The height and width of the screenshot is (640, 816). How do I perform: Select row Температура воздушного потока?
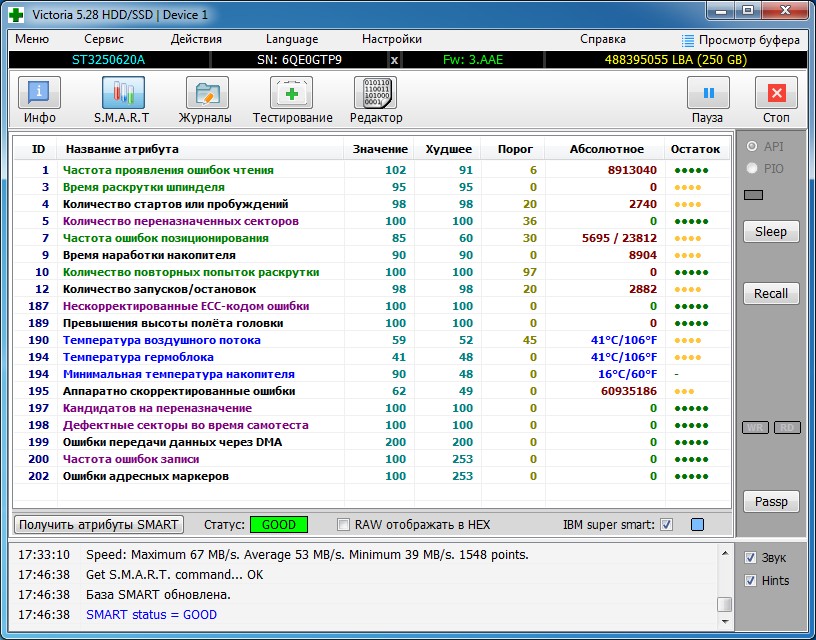click(372, 340)
